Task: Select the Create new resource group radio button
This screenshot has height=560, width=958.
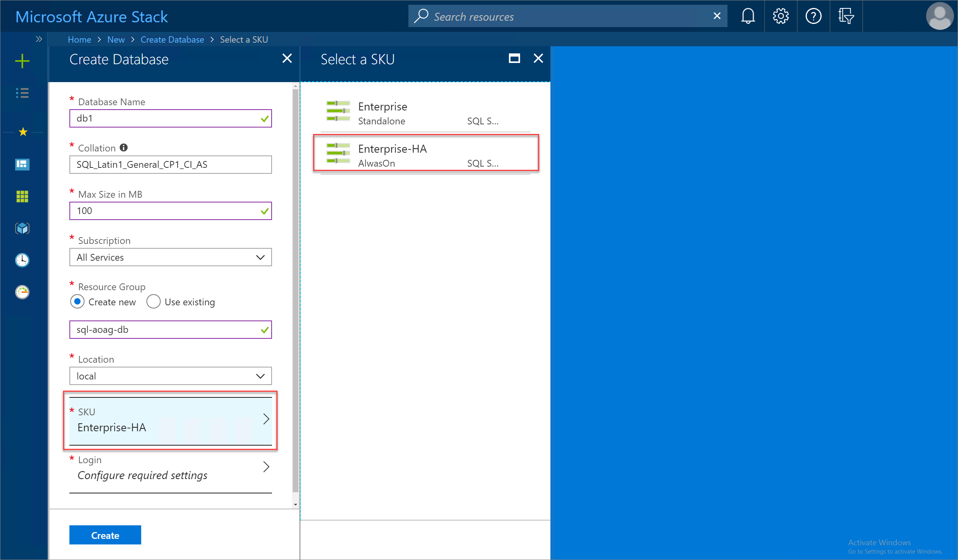Action: click(77, 301)
